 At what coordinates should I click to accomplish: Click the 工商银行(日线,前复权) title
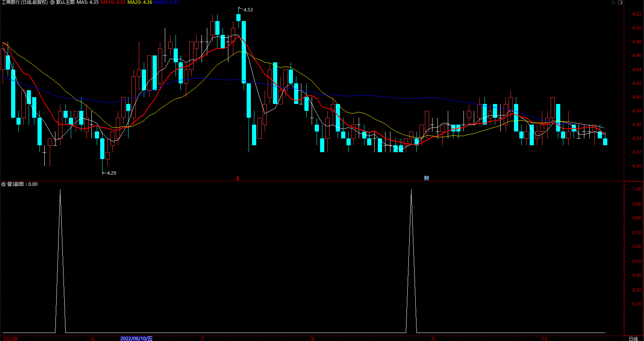point(25,2)
